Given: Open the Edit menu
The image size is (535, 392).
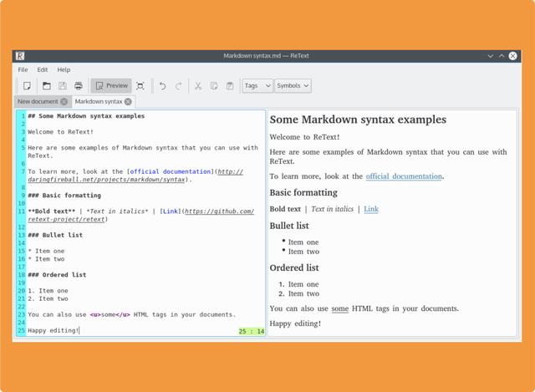Looking at the screenshot, I should 43,69.
